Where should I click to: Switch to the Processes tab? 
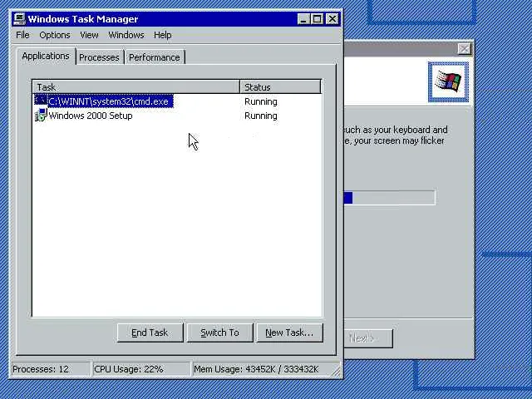(99, 57)
